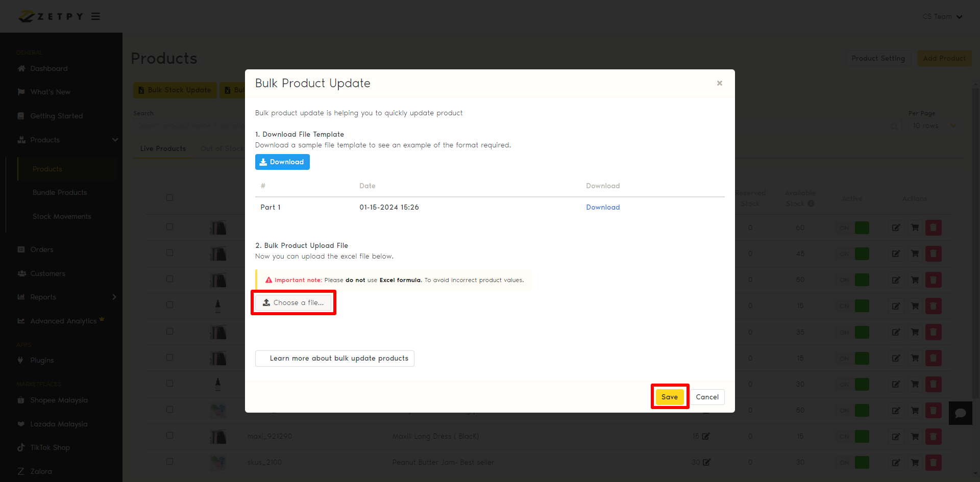Image resolution: width=980 pixels, height=482 pixels.
Task: Expand the Products sidebar menu chevron
Action: [115, 140]
